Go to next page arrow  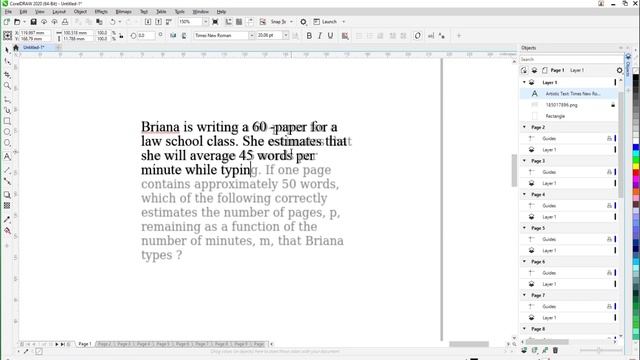click(x=57, y=344)
